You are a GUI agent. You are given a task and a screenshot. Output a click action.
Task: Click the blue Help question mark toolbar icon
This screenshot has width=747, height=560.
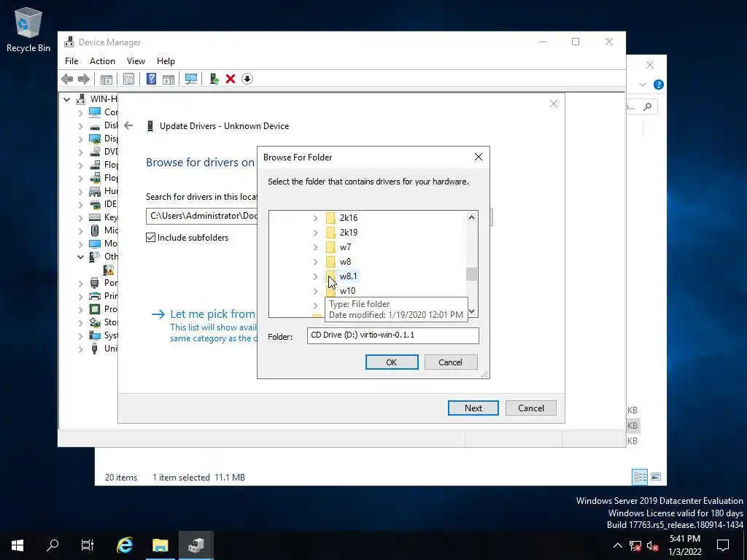151,79
